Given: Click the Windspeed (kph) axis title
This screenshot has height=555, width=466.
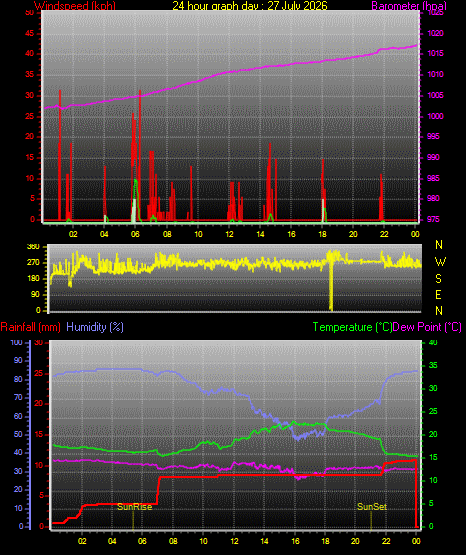Looking at the screenshot, I should point(75,6).
